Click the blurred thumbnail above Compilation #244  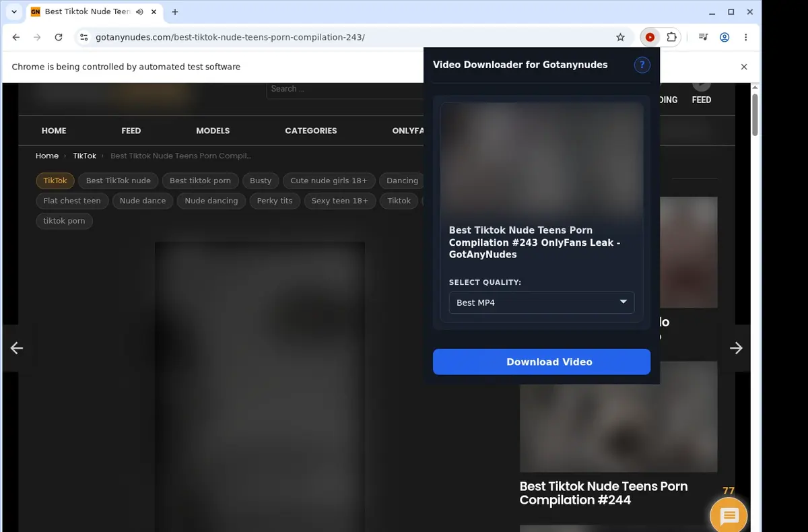pos(618,416)
